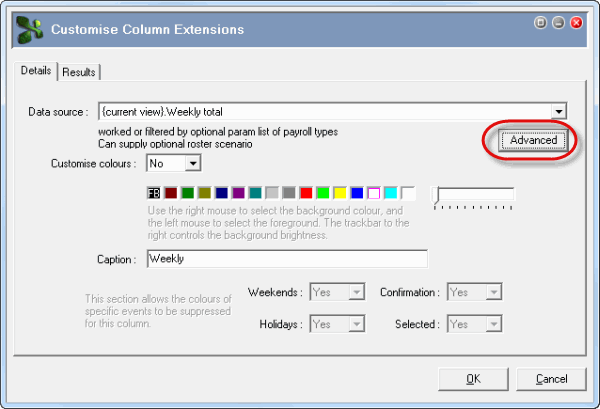Pick the cyan colour swatch

[x=390, y=193]
